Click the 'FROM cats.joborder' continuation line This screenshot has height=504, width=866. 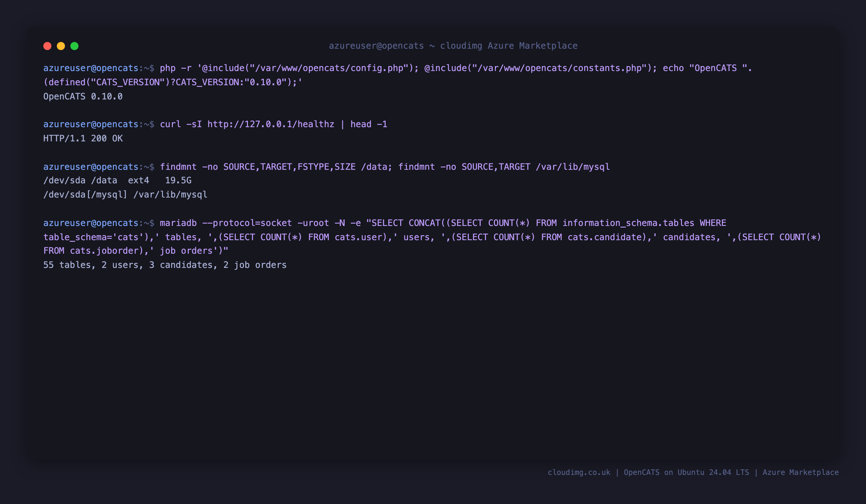tap(136, 251)
